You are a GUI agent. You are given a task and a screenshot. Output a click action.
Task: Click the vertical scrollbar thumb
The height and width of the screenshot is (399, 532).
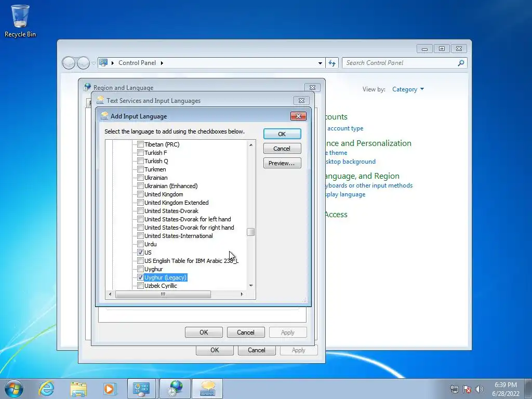coord(251,232)
